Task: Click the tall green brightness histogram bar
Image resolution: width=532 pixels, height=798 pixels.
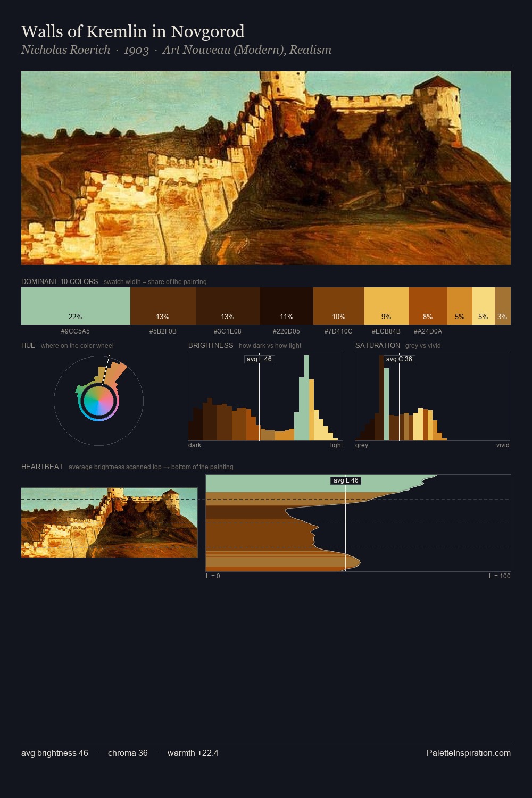Action: tap(306, 398)
